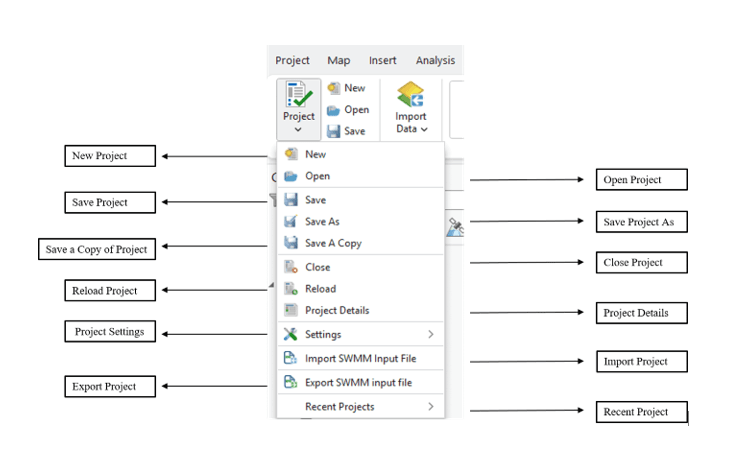Viewport: 752px width, 467px height.
Task: Click the ribbon Open folder icon
Action: pyautogui.click(x=333, y=110)
